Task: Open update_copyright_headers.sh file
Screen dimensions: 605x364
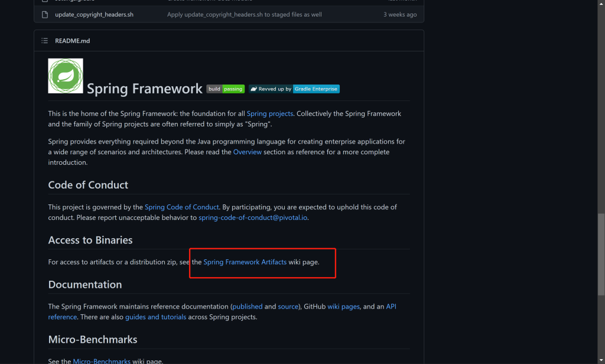Action: [94, 15]
